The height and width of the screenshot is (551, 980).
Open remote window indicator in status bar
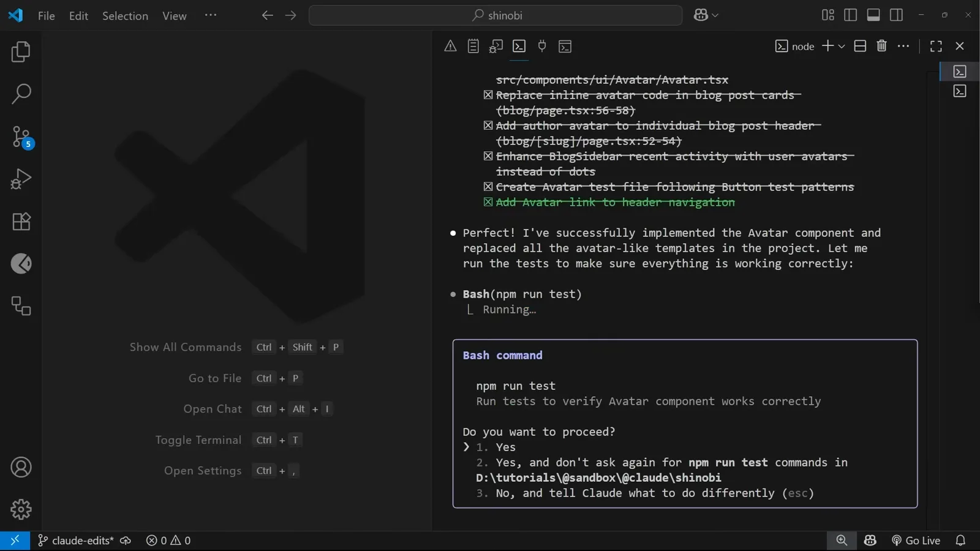click(15, 541)
